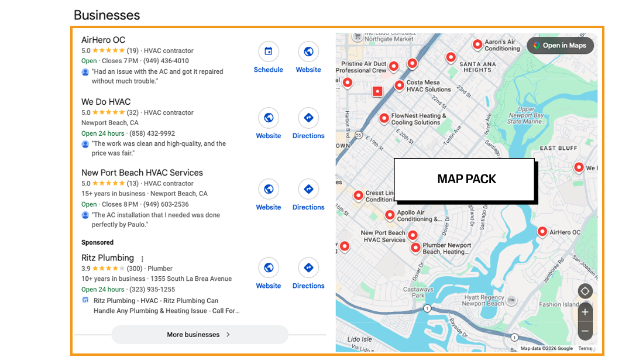Screen dimensions: 622x364
Task: Select Plumber Newport Beach, Heating pin
Action: click(x=415, y=248)
